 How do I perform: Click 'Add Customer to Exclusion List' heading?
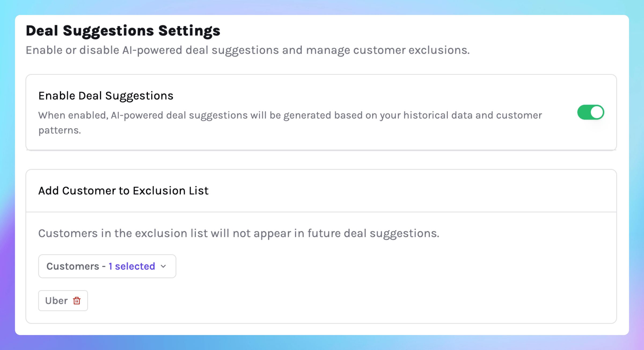click(x=123, y=191)
